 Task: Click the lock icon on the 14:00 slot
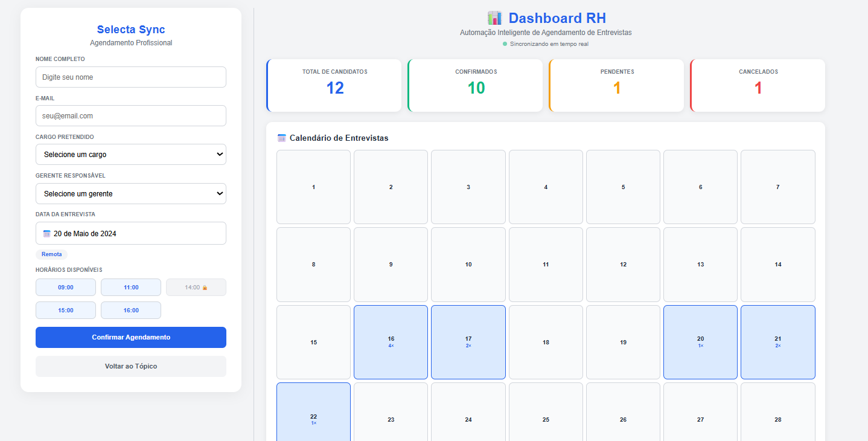point(205,288)
